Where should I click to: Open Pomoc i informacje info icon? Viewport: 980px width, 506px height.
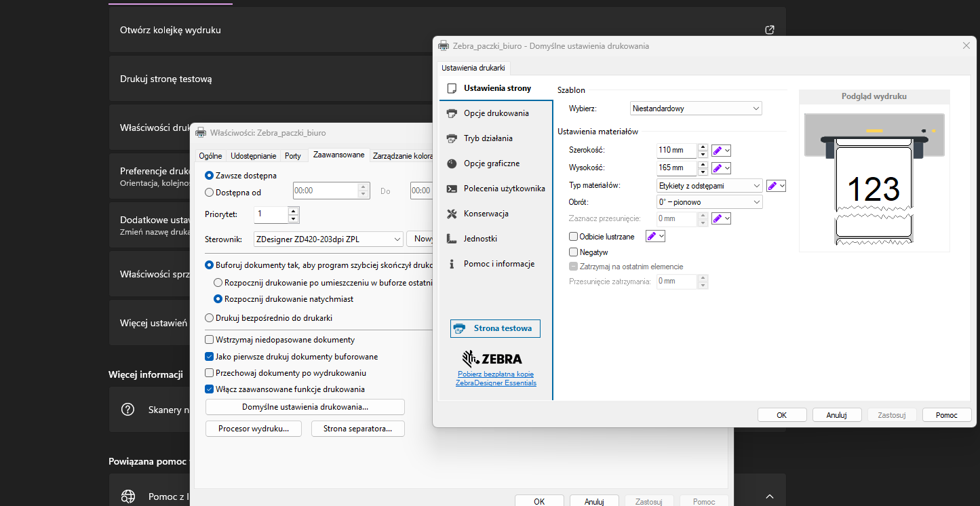pos(451,264)
